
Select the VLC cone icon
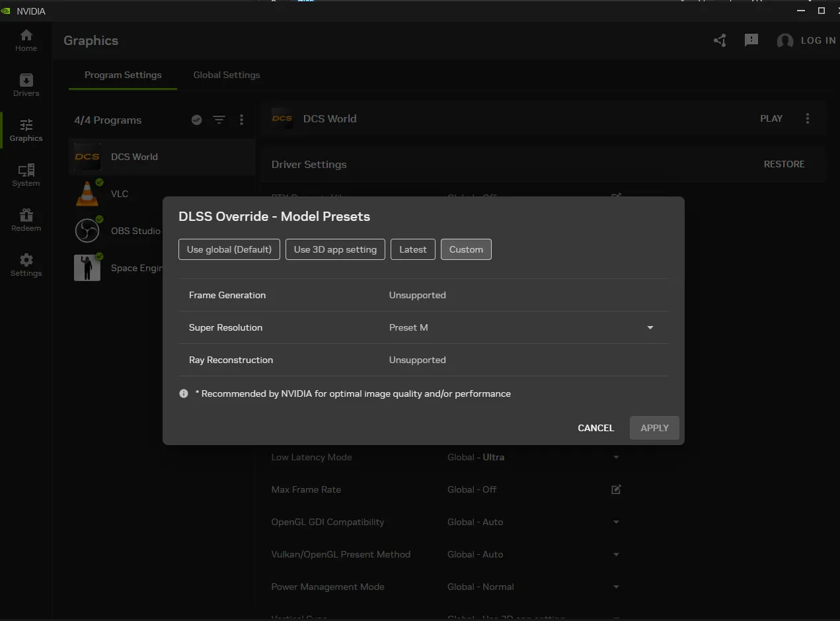tap(87, 194)
